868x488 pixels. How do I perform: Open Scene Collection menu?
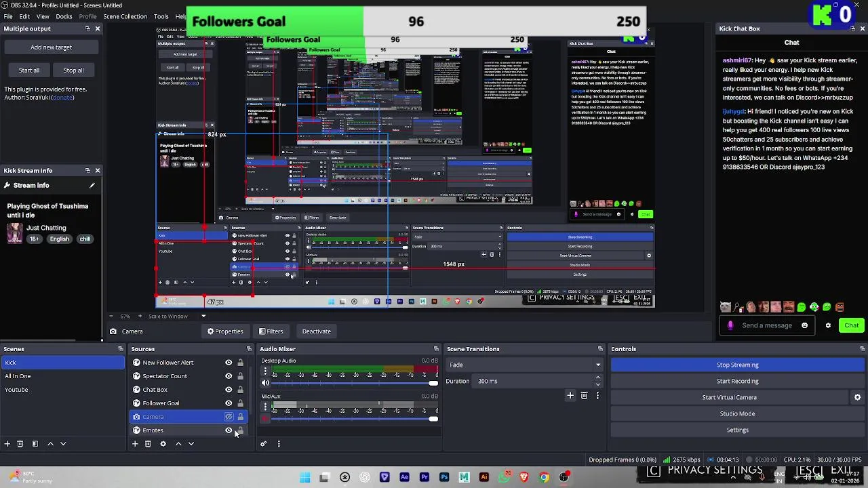pos(125,16)
